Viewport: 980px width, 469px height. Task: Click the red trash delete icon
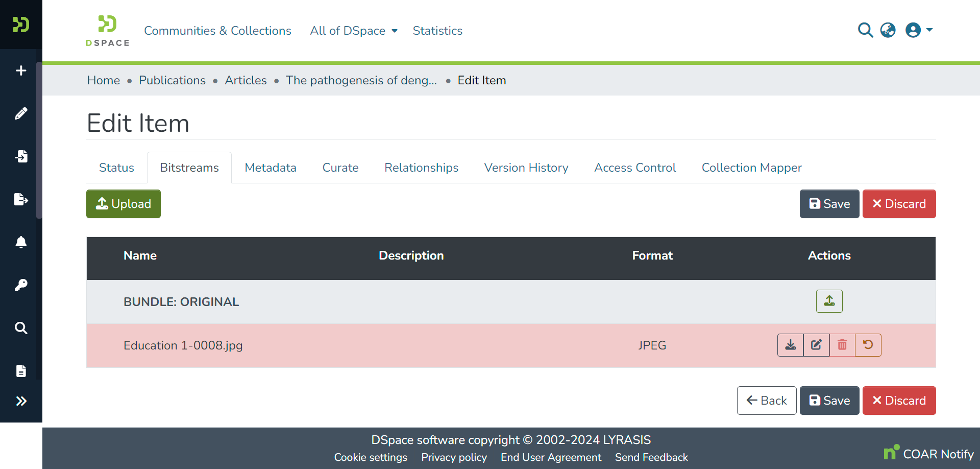[842, 345]
